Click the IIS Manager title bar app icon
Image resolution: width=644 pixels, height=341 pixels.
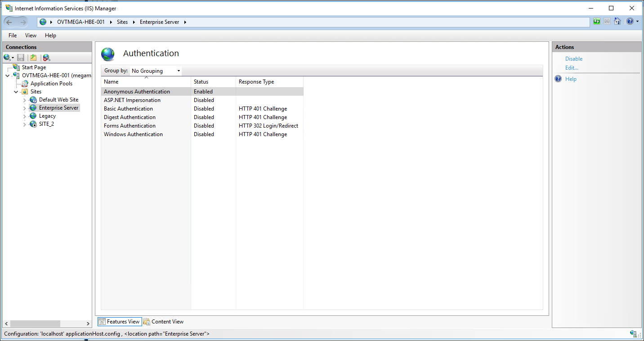[x=9, y=8]
